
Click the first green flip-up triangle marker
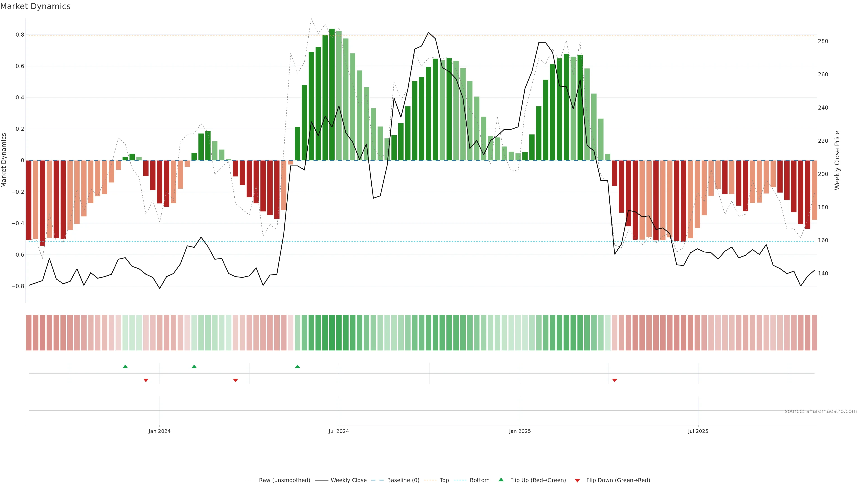coord(125,366)
